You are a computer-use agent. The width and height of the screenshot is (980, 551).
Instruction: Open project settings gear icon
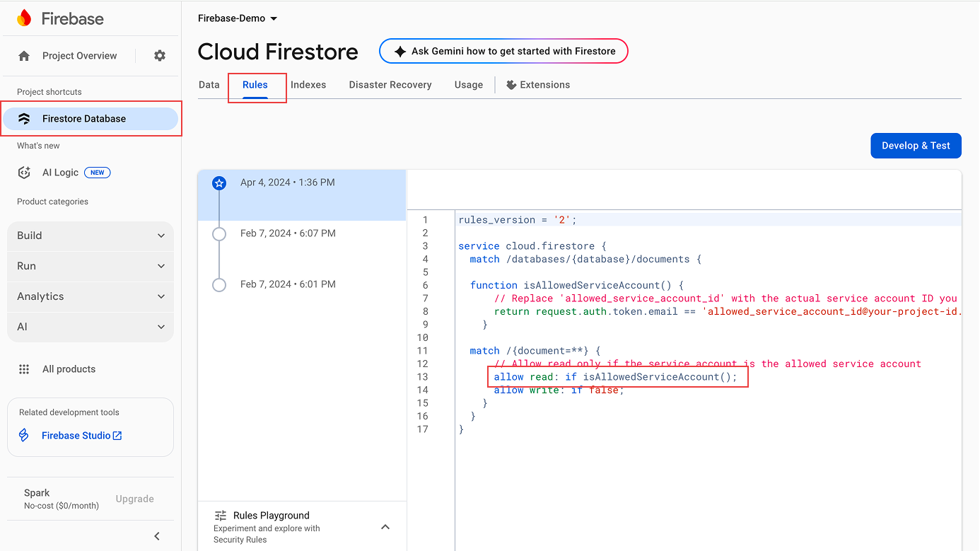tap(160, 56)
